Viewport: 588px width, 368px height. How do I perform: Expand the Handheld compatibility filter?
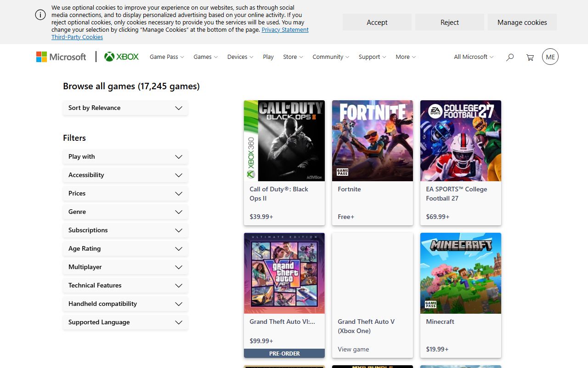pos(125,304)
